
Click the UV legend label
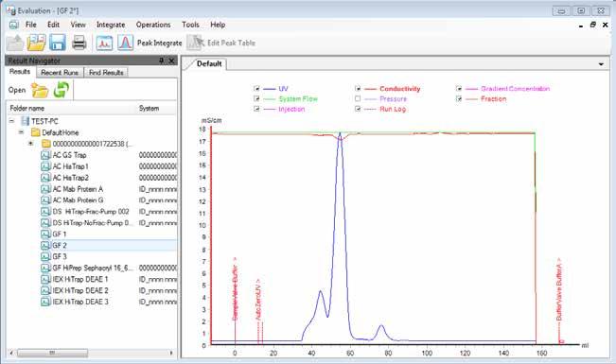tap(283, 89)
